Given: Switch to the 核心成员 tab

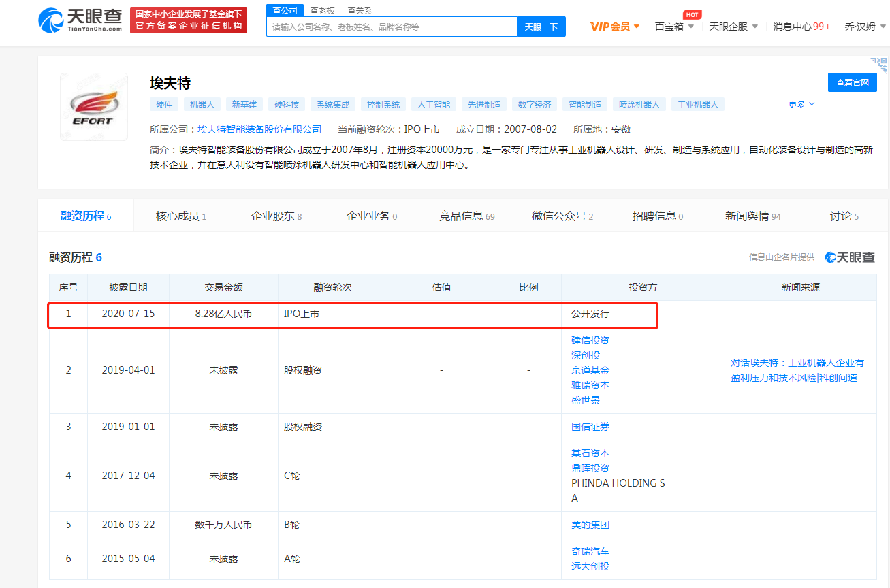Looking at the screenshot, I should pos(181,216).
